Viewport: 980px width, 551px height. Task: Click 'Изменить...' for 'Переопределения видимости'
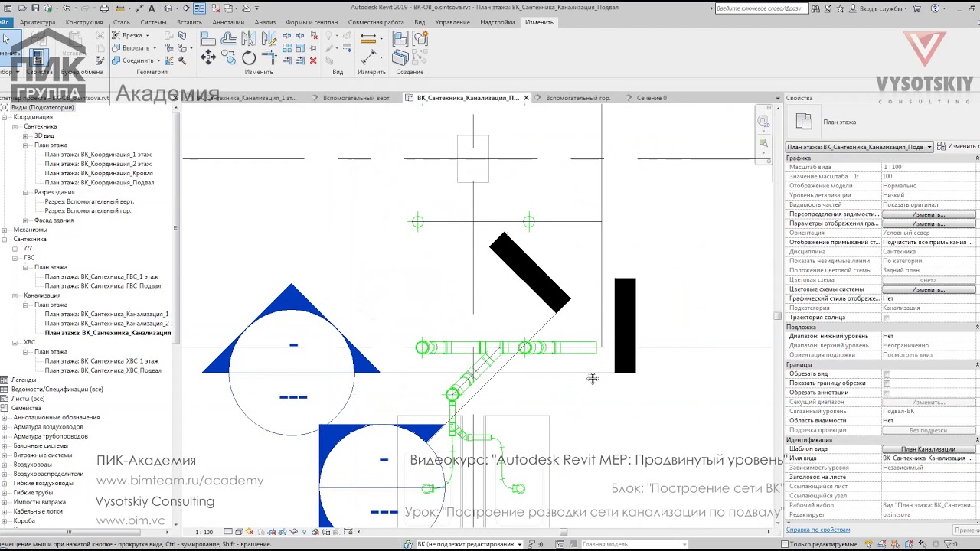point(928,214)
